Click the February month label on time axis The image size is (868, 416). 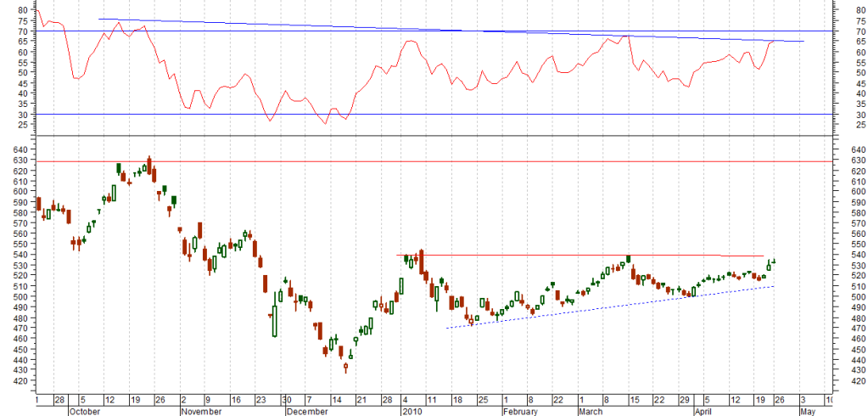[x=520, y=412]
